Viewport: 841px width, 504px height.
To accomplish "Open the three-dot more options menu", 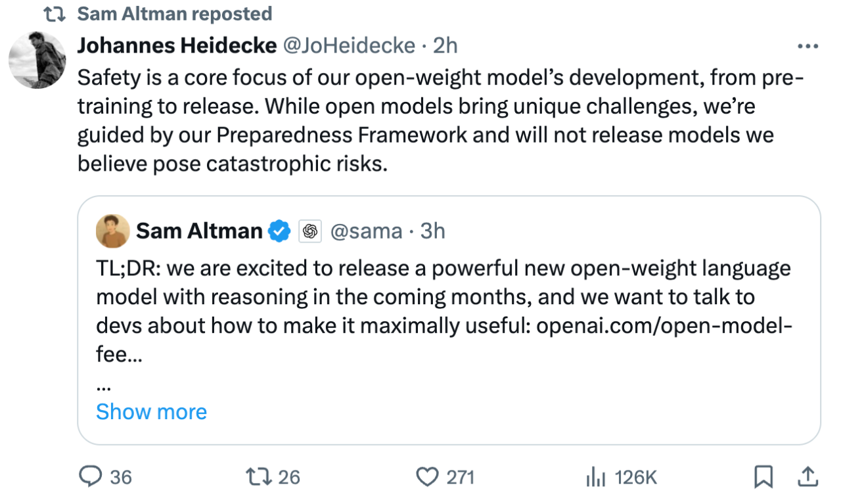I will tap(807, 47).
